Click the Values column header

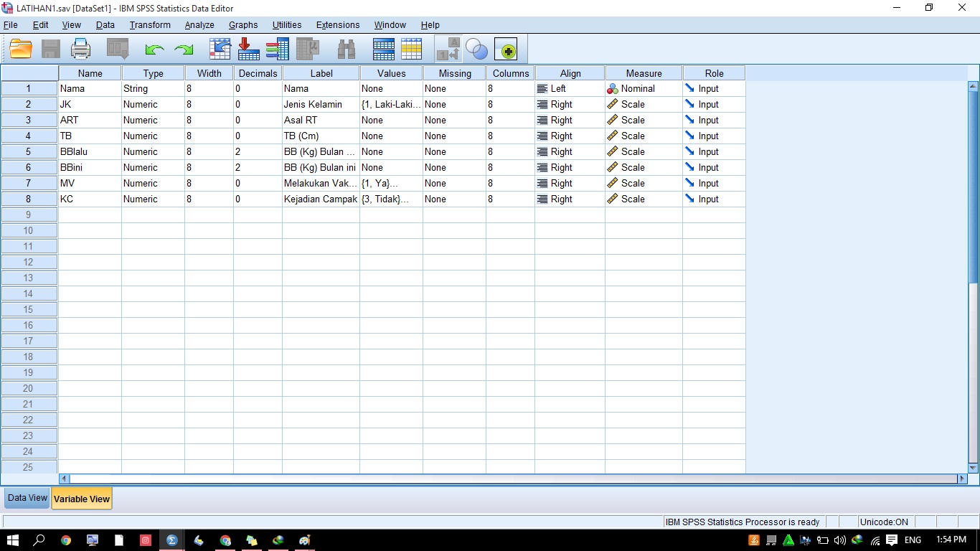[392, 73]
